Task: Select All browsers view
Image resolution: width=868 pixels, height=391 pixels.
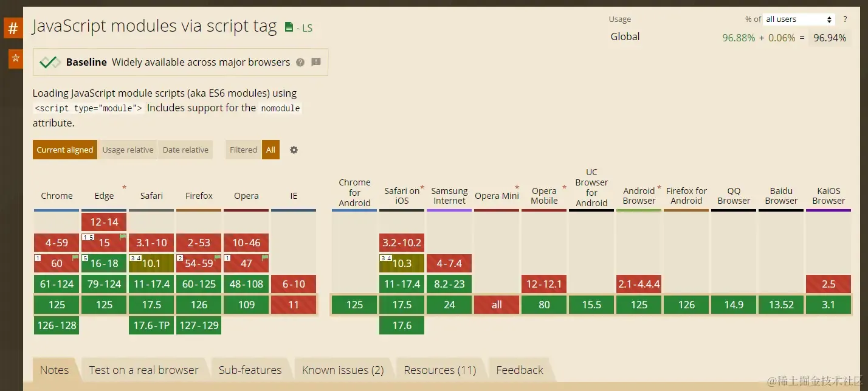Action: click(x=270, y=150)
